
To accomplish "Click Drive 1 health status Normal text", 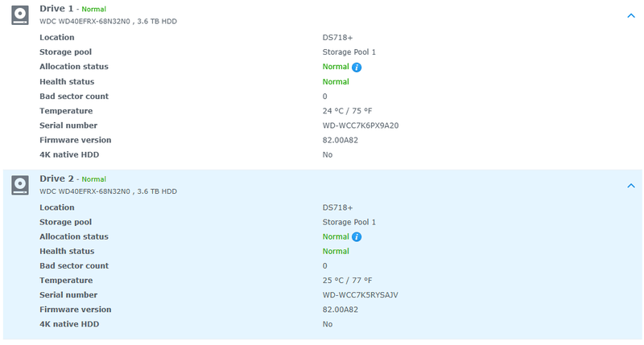I will (336, 82).
